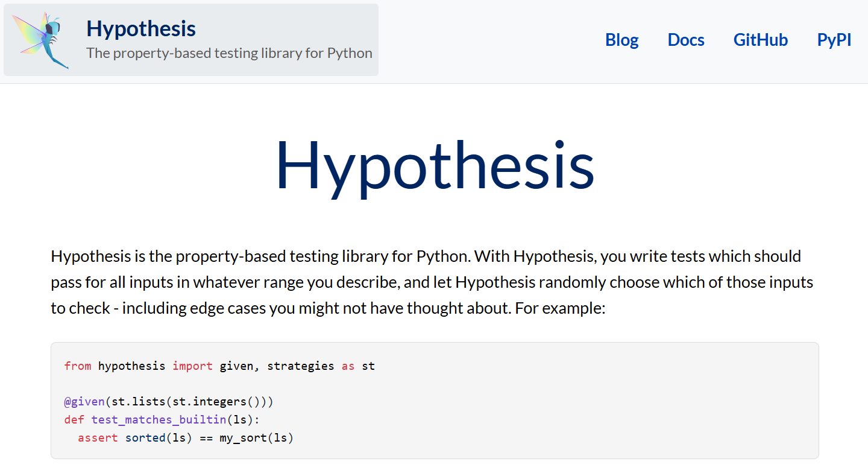Click the introductory paragraph text
868x476 pixels.
(432, 282)
